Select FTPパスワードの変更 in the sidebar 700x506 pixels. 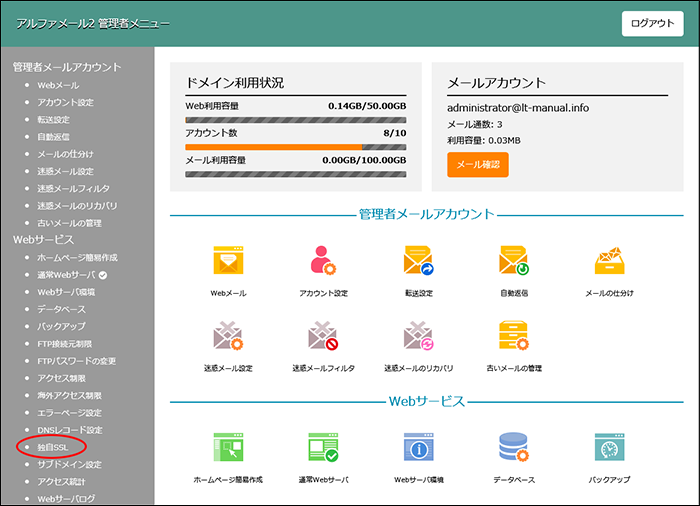pyautogui.click(x=76, y=361)
